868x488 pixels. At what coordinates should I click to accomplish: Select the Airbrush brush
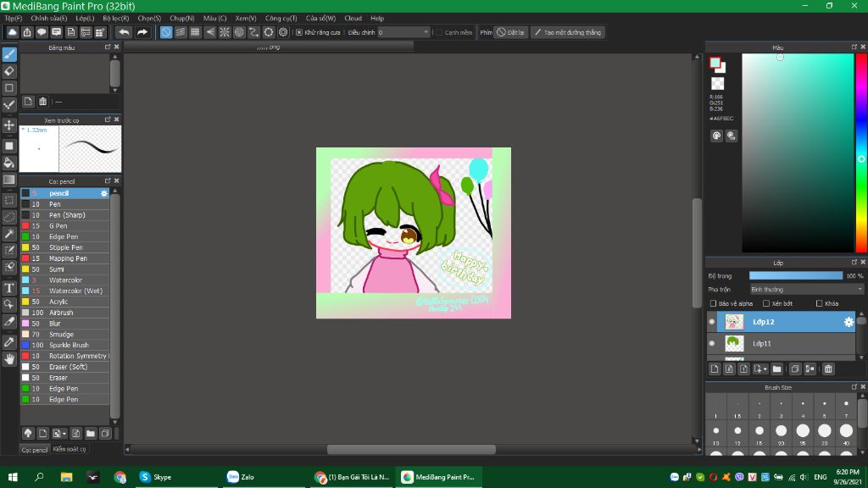click(x=64, y=313)
